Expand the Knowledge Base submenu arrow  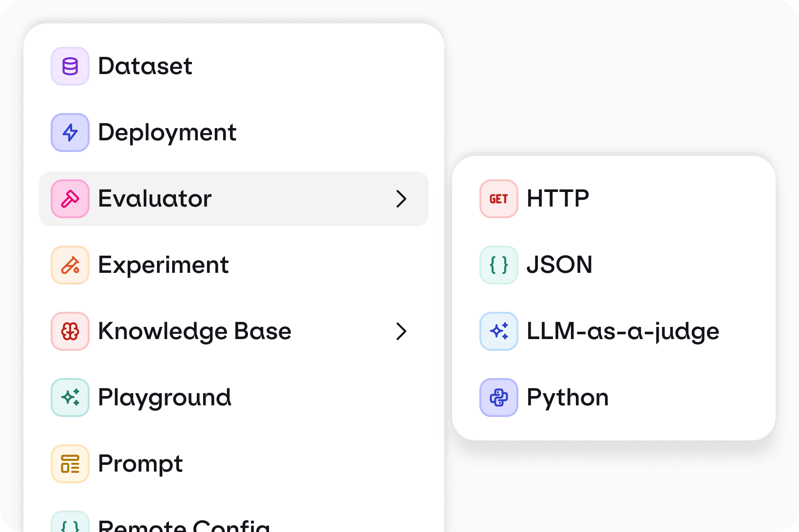click(401, 331)
